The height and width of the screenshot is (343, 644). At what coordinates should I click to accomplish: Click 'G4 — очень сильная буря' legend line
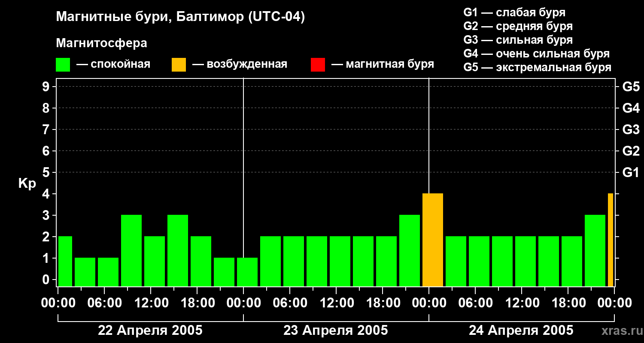pos(537,54)
